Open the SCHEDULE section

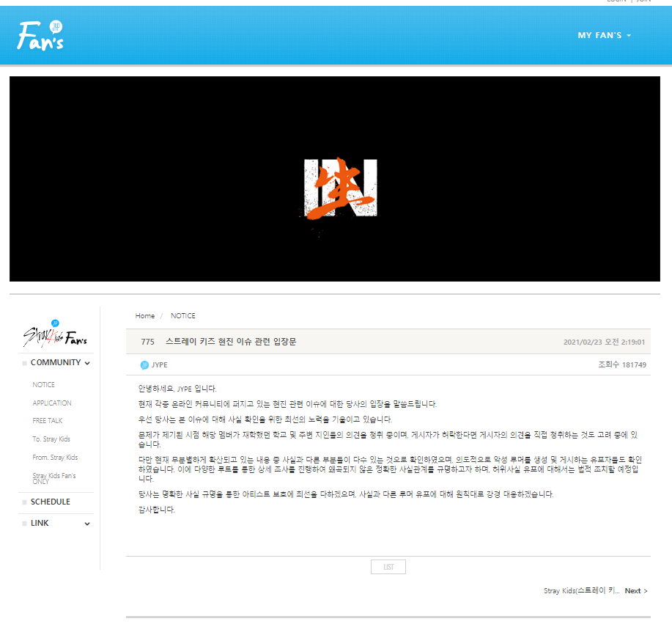tap(50, 502)
